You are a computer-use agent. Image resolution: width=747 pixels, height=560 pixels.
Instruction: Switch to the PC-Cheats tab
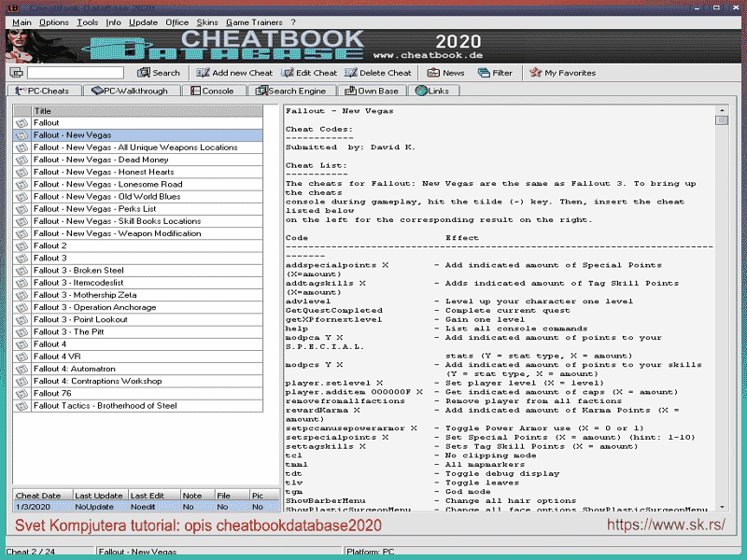[43, 91]
